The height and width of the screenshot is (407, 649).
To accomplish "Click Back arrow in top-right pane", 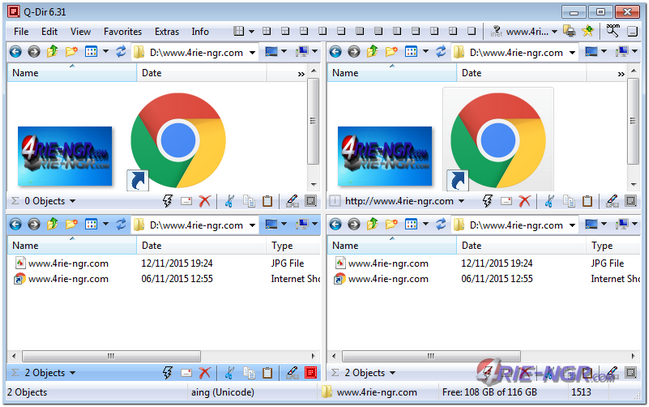I will tap(335, 52).
